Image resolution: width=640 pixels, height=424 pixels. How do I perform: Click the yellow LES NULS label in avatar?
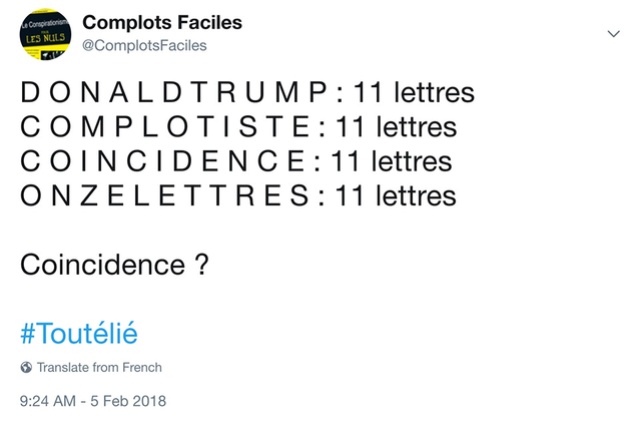click(x=45, y=42)
